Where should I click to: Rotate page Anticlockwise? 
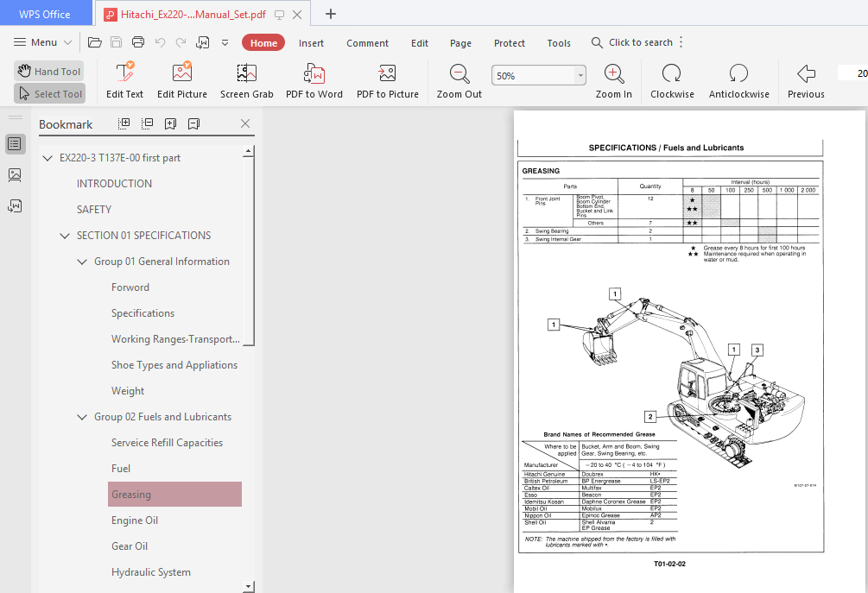pyautogui.click(x=739, y=81)
